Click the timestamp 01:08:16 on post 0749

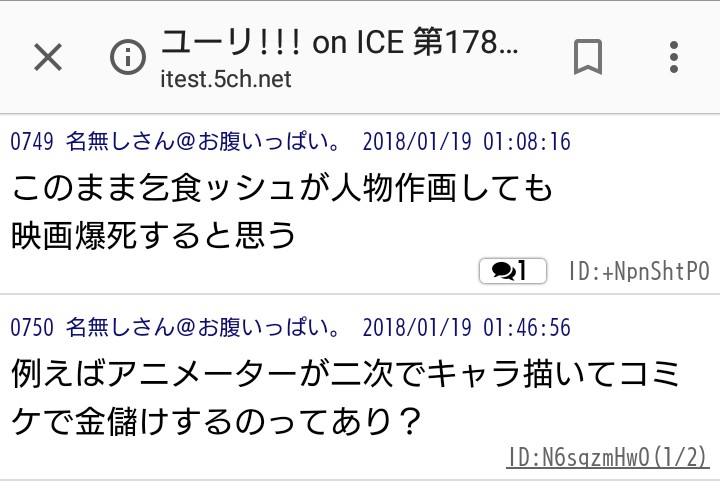[526, 142]
